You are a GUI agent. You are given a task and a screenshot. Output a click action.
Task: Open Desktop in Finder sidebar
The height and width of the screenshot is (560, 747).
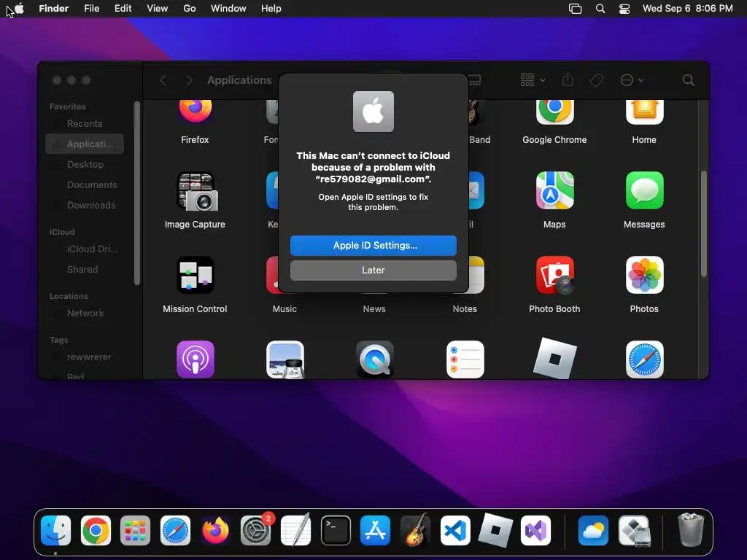point(85,164)
